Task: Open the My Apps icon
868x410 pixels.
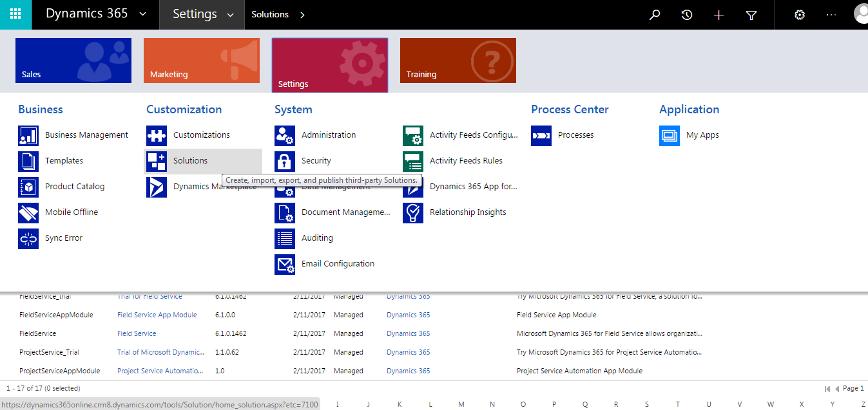Action: (670, 135)
